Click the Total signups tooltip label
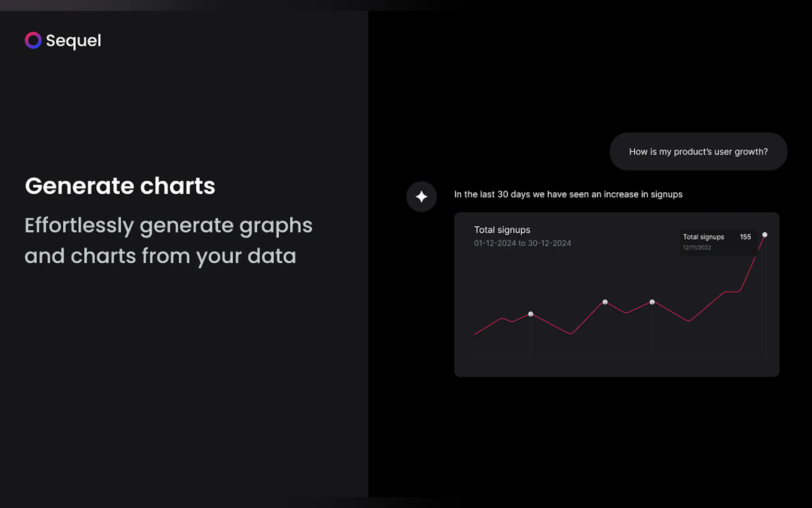Screen dimensions: 812x508 pos(703,237)
